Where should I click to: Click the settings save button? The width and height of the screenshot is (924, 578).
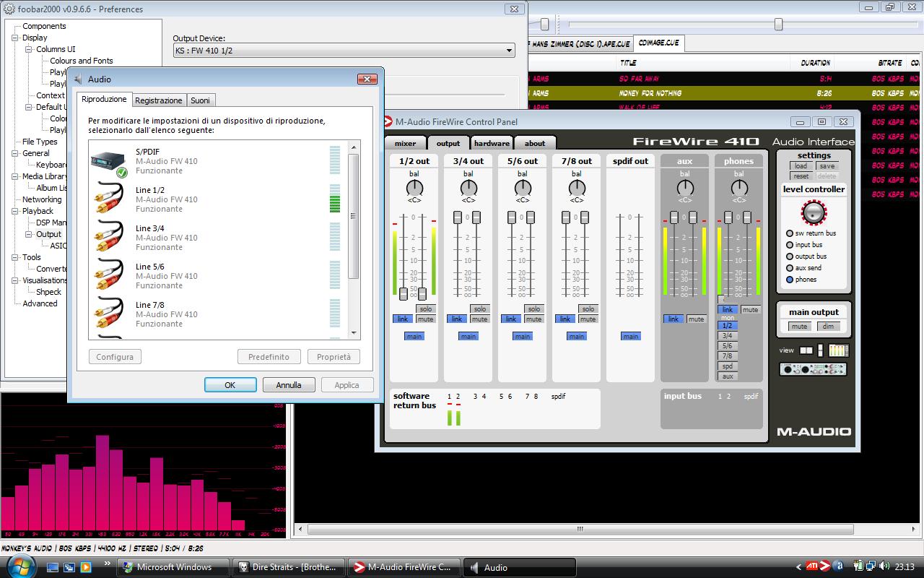(x=827, y=165)
